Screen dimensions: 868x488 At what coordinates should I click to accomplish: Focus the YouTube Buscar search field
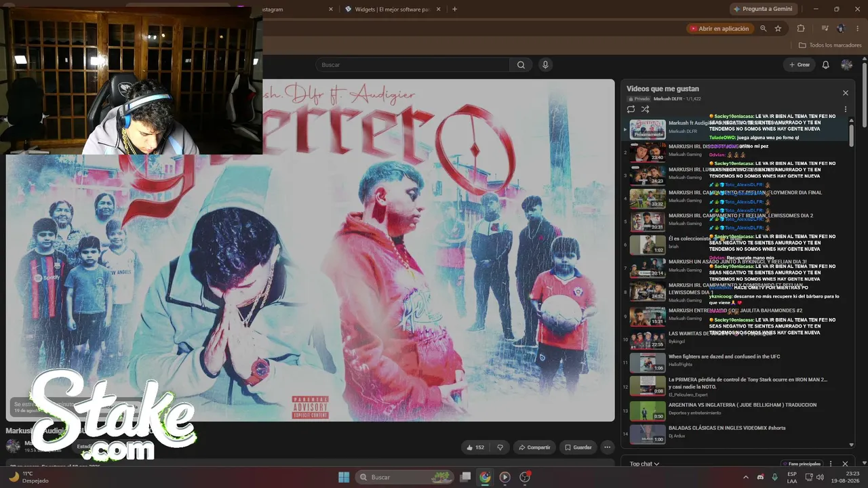(414, 65)
